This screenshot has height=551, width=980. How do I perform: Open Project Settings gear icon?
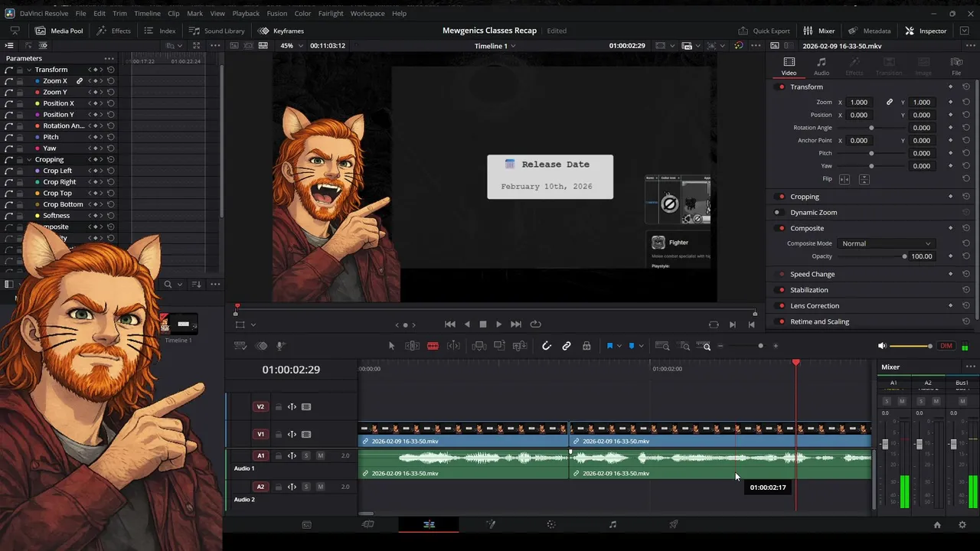[962, 525]
